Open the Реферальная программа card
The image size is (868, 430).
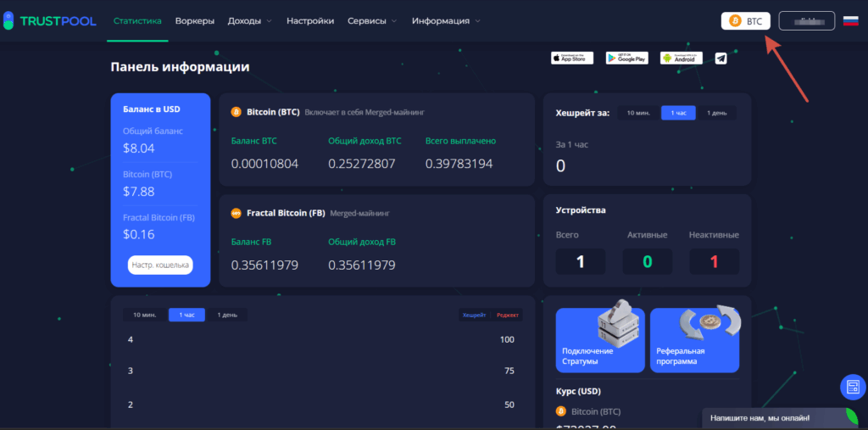(x=695, y=341)
